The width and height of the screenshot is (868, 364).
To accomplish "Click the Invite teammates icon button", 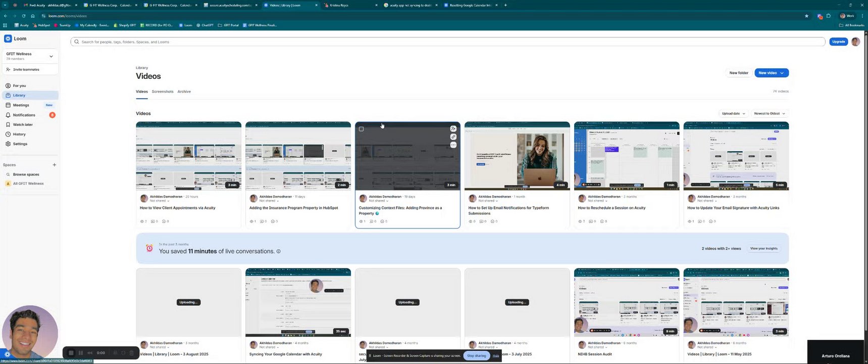I will click(x=8, y=69).
